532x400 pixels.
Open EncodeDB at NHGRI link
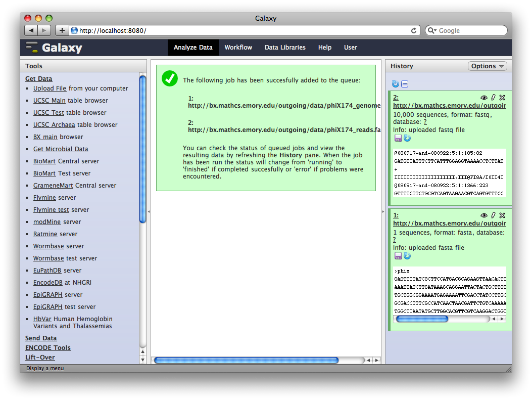[x=48, y=283]
